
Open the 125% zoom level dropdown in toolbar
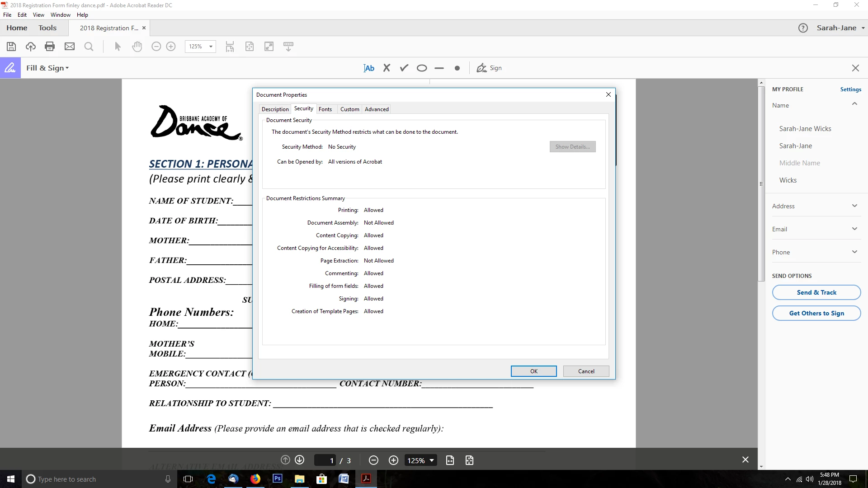click(210, 47)
